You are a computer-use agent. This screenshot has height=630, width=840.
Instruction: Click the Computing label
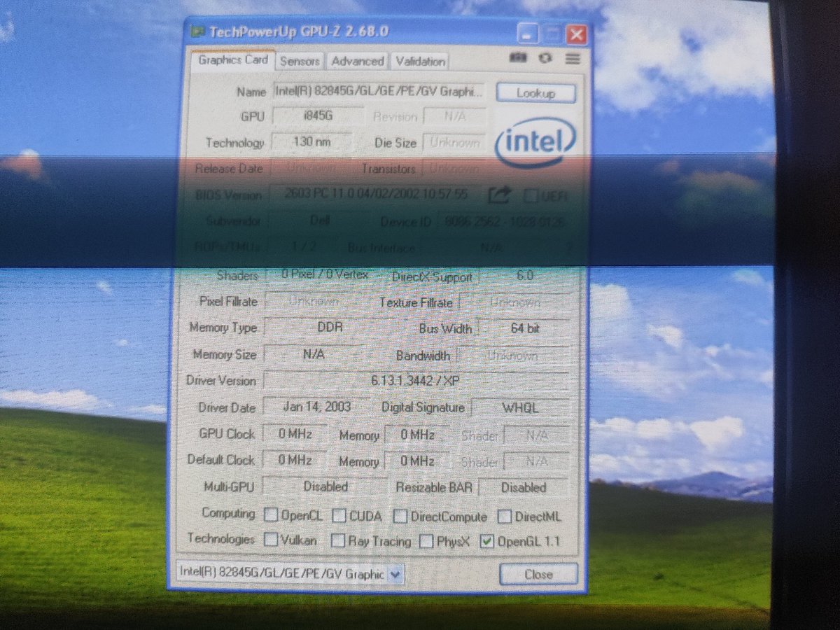[228, 513]
